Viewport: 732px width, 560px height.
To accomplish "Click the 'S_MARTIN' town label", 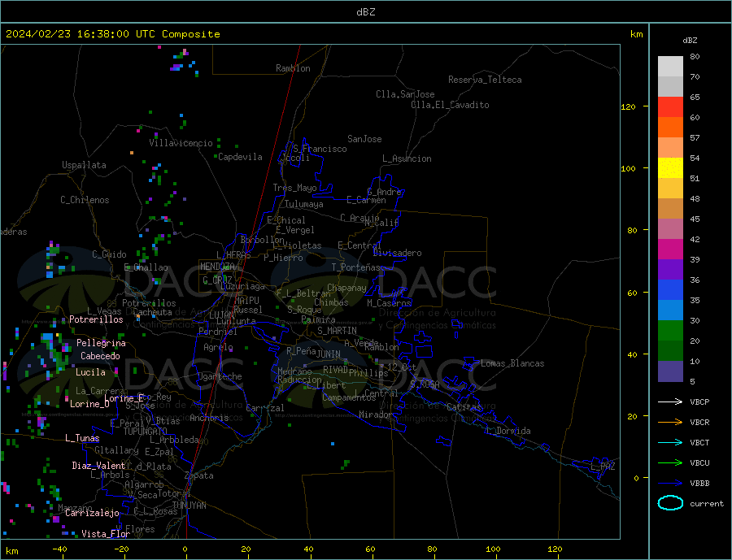I will [337, 331].
